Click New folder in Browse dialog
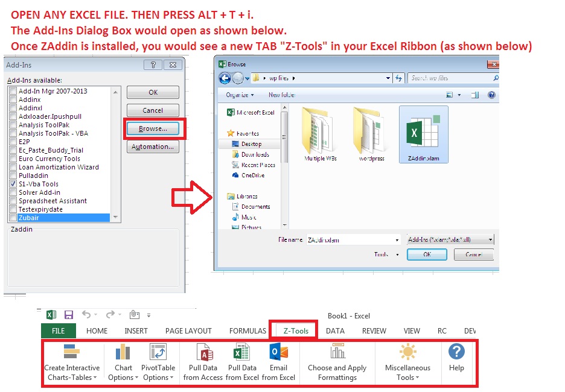The image size is (565, 392). click(x=282, y=95)
